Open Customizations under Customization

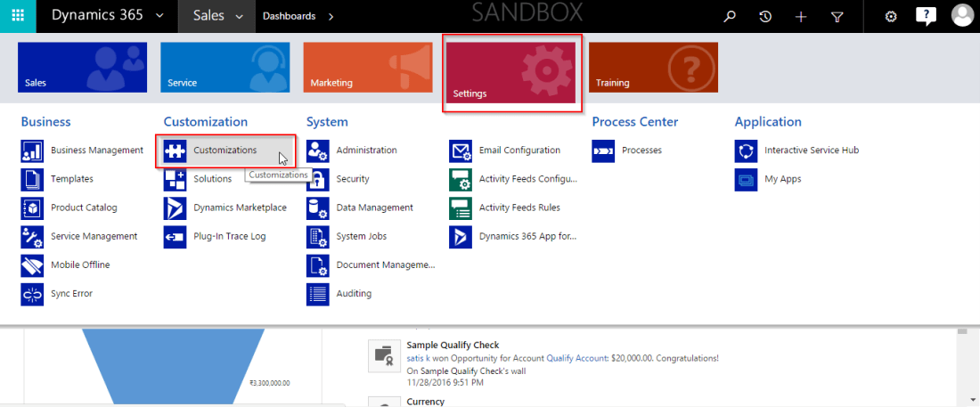[225, 151]
